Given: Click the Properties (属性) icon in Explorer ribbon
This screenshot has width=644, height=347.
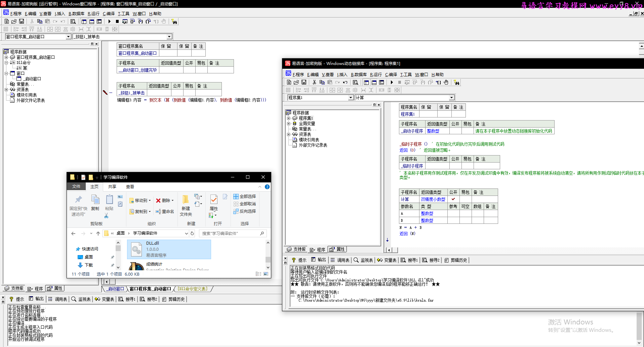Looking at the screenshot, I should [214, 202].
